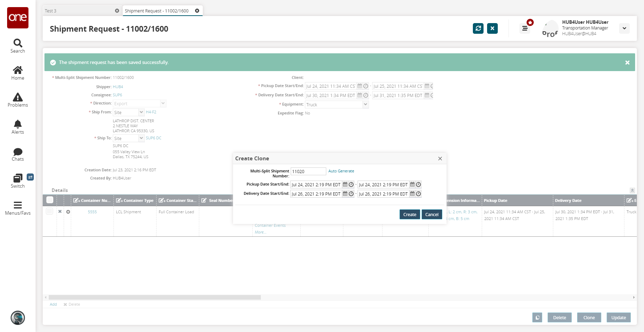This screenshot has width=644, height=332.
Task: Focus the Multi-Split Shipment Number field
Action: point(308,171)
